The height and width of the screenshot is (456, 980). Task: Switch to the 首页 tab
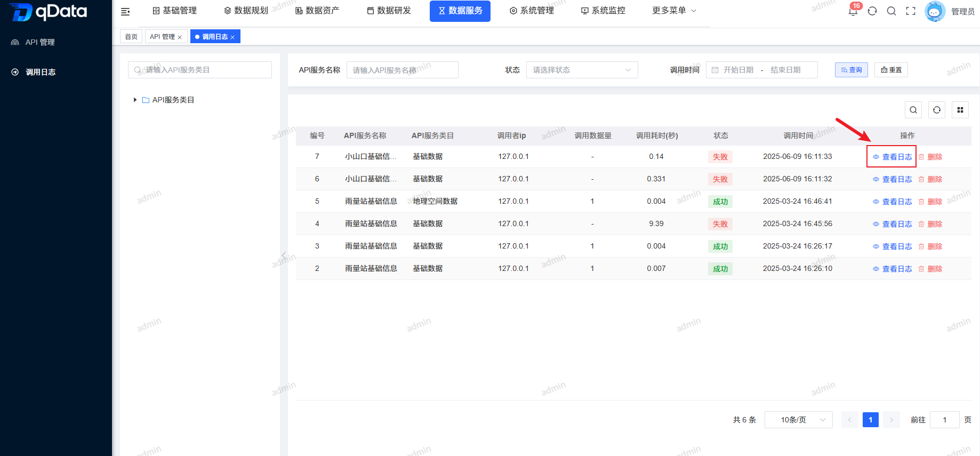pyautogui.click(x=131, y=37)
